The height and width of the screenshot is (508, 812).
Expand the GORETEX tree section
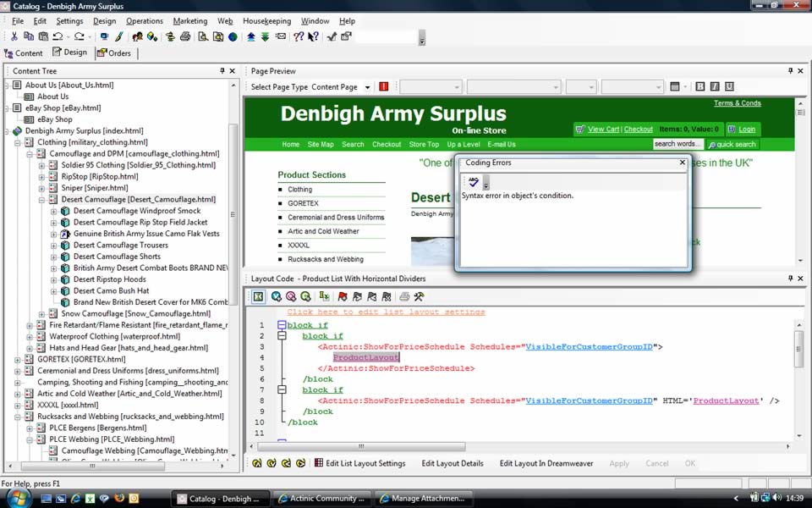click(x=18, y=359)
